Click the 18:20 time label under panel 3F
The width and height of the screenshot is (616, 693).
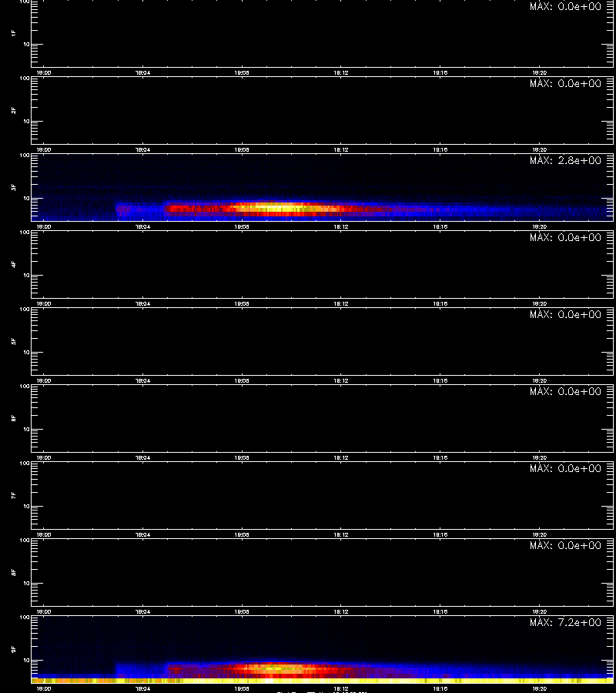tap(539, 226)
